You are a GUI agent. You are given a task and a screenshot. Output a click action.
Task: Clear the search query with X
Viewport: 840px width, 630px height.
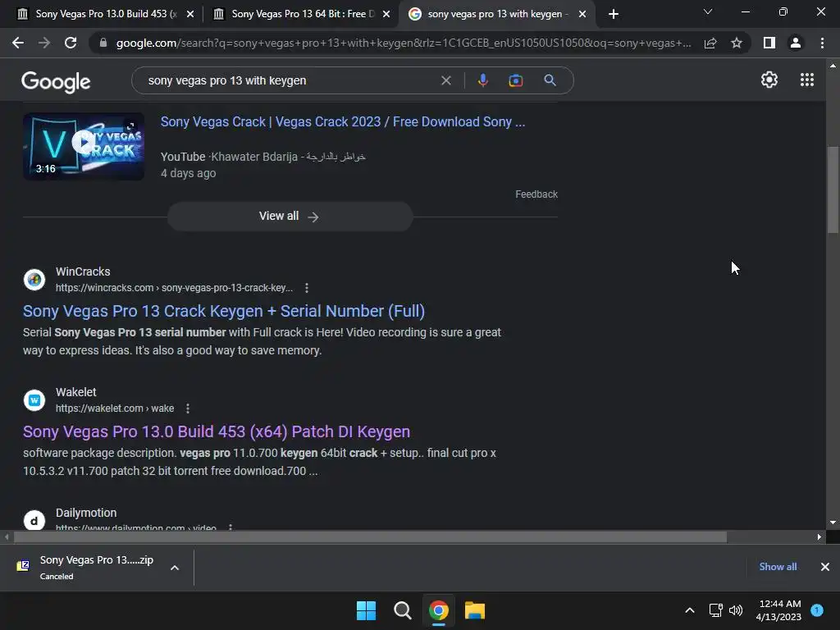coord(445,80)
